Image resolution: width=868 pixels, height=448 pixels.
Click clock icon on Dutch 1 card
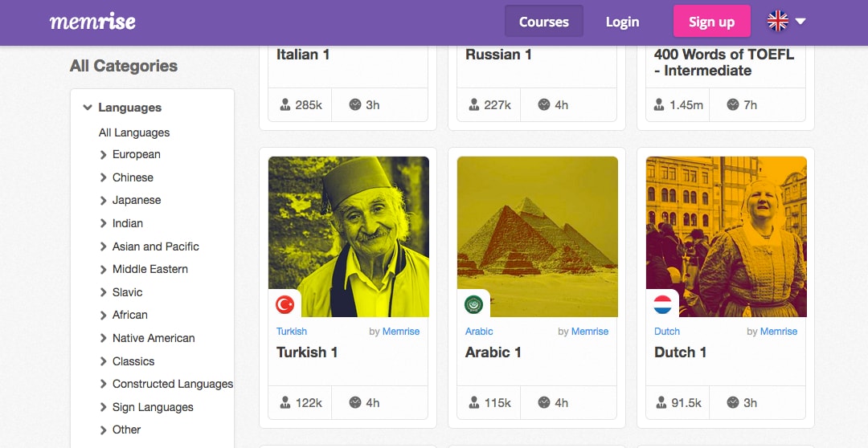click(x=733, y=403)
